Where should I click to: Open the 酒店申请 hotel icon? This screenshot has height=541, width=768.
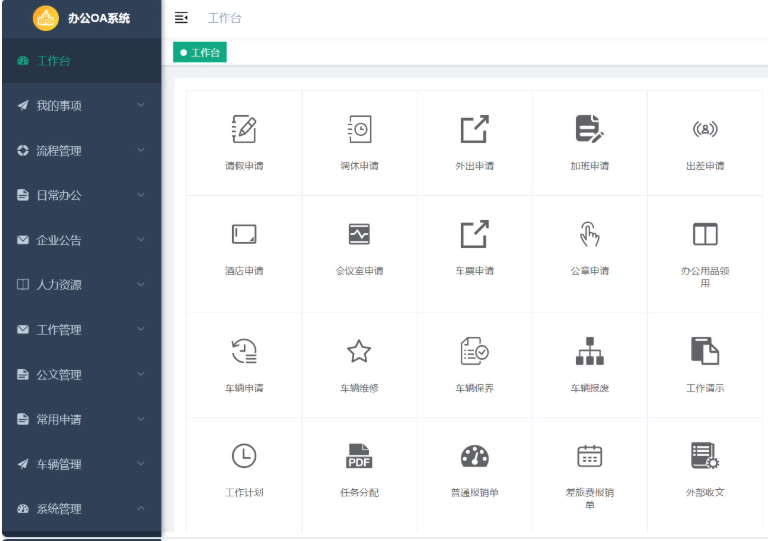point(244,234)
